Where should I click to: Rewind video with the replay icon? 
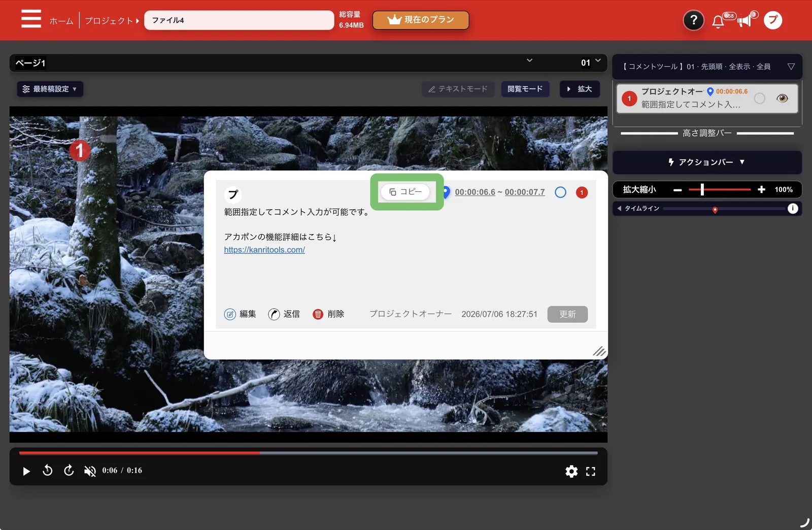click(47, 471)
